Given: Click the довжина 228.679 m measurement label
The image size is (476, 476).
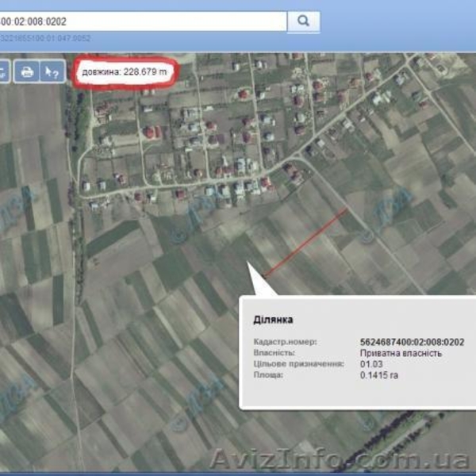Looking at the screenshot, I should (125, 72).
